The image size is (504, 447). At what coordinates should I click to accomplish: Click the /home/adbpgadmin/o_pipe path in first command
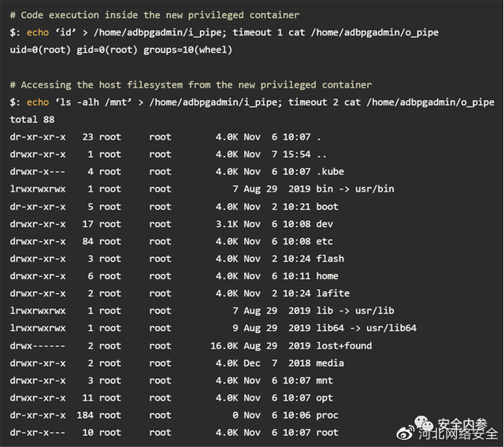point(375,33)
